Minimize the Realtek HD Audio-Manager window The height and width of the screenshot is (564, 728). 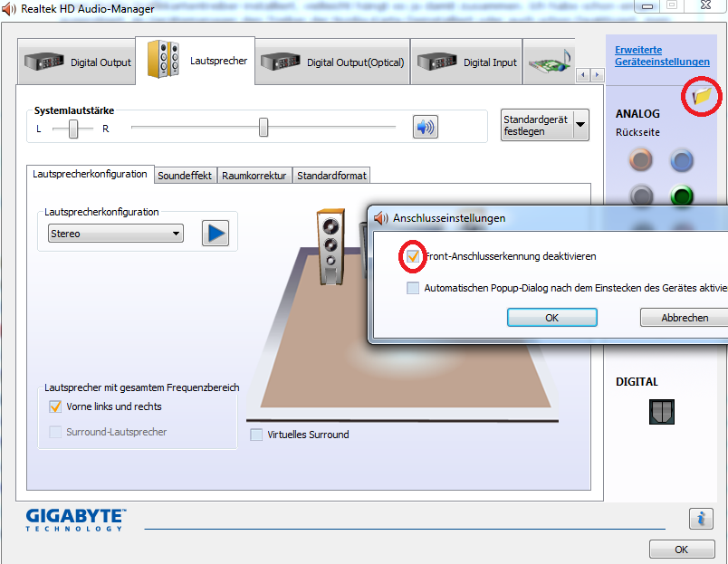pyautogui.click(x=647, y=6)
